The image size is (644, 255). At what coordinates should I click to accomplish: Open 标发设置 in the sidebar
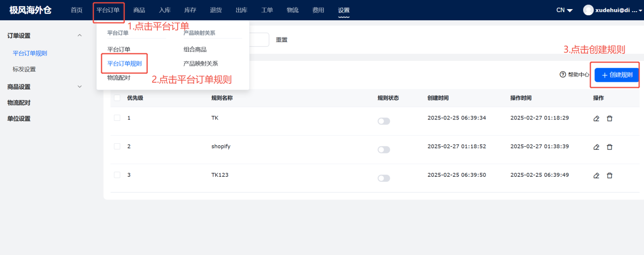coord(24,69)
